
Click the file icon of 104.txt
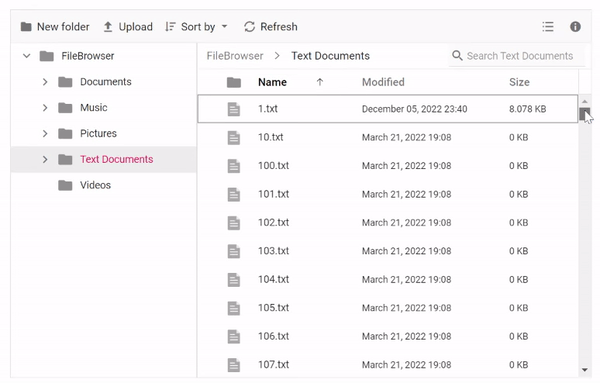[234, 280]
